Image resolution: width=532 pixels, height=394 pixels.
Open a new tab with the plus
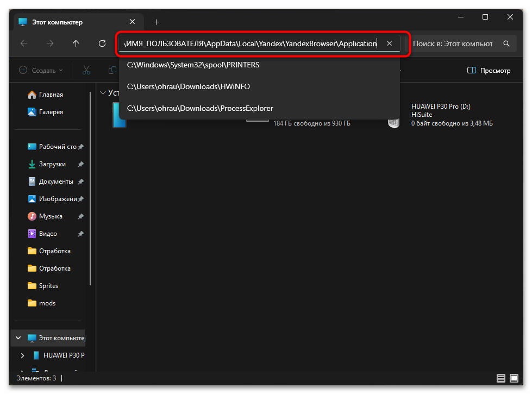click(x=156, y=22)
